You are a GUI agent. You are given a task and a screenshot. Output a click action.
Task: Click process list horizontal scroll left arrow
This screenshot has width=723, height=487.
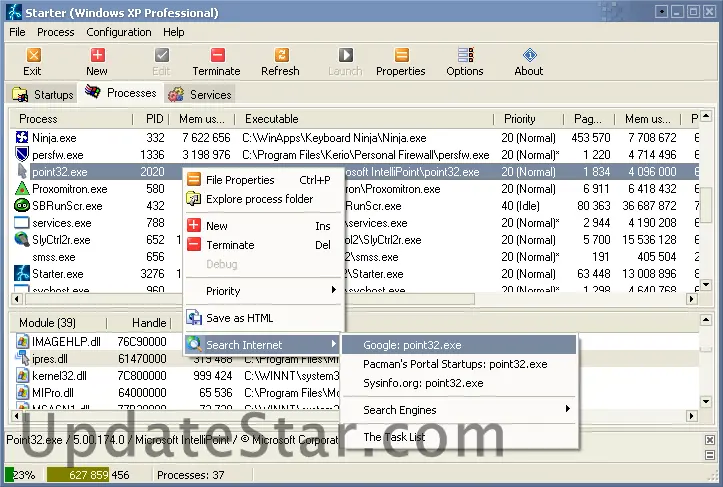[x=17, y=299]
